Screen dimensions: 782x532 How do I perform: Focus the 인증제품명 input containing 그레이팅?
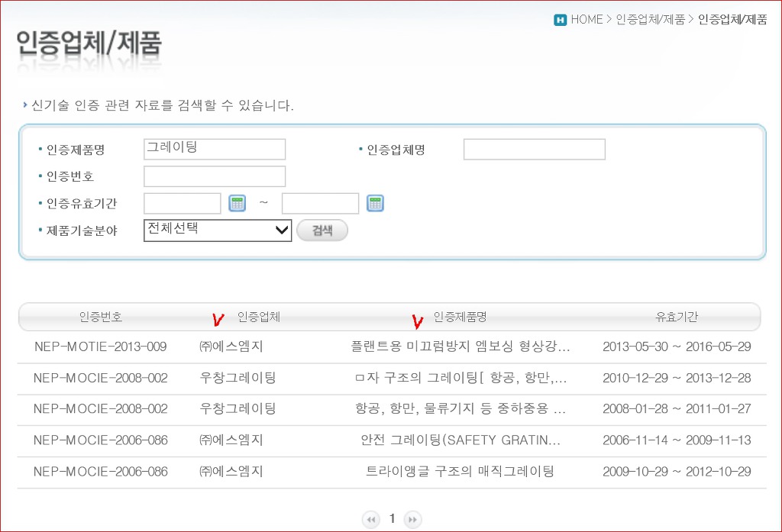(215, 149)
